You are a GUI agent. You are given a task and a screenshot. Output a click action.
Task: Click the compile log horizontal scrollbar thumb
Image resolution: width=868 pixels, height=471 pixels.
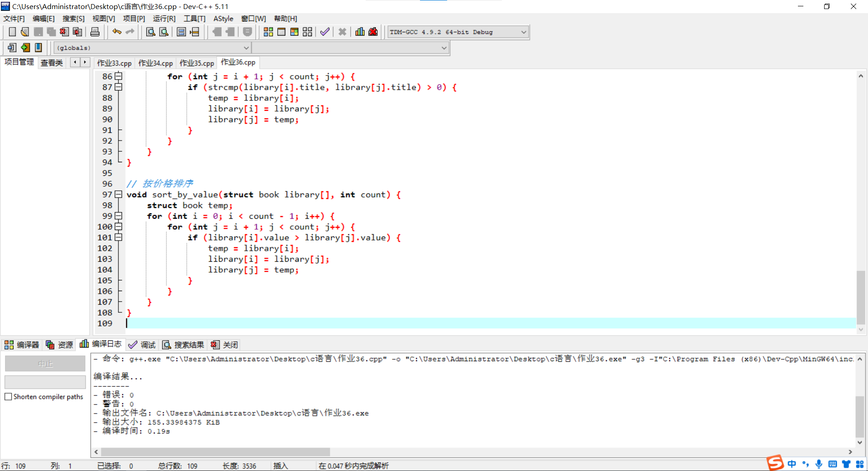[x=216, y=452]
